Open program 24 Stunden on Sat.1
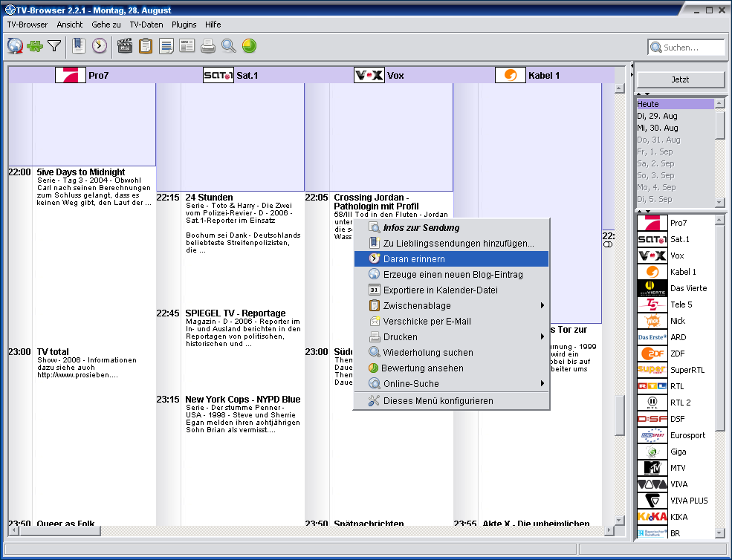 209,198
